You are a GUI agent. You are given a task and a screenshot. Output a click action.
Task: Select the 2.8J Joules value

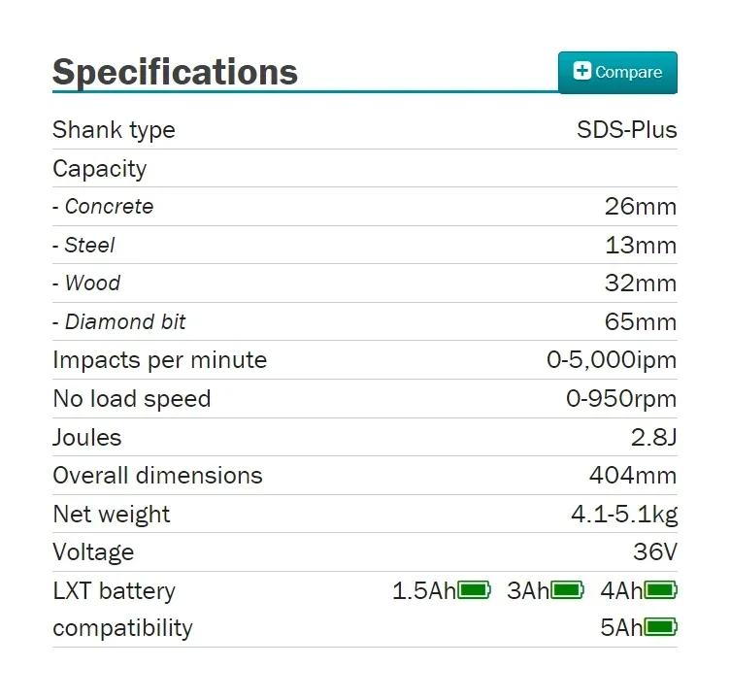click(x=653, y=437)
